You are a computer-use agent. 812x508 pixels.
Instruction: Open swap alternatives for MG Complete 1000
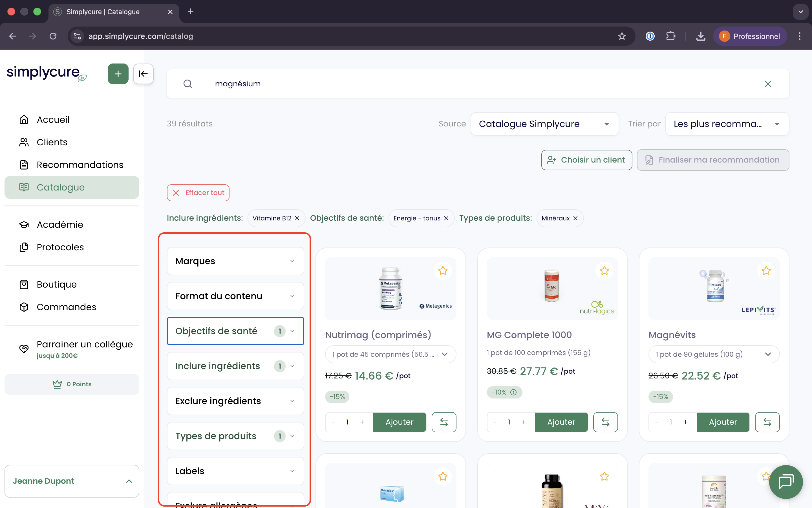click(605, 422)
